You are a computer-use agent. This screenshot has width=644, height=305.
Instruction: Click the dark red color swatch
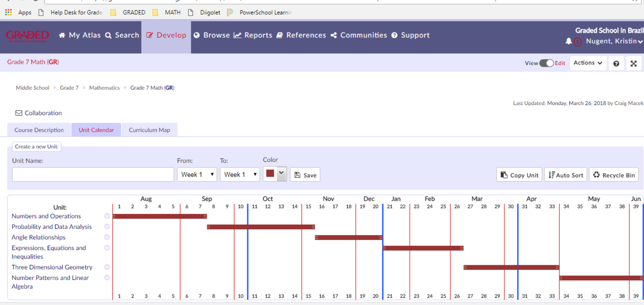[x=270, y=174]
